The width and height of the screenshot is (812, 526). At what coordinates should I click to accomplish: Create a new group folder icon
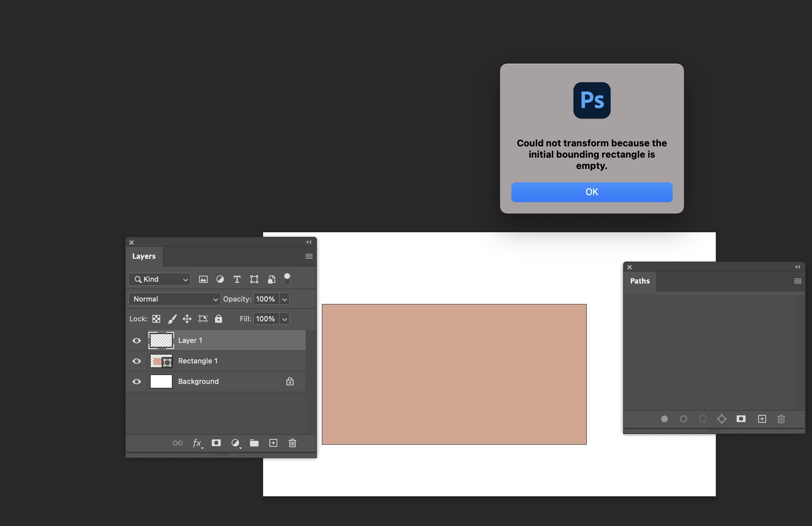tap(254, 443)
